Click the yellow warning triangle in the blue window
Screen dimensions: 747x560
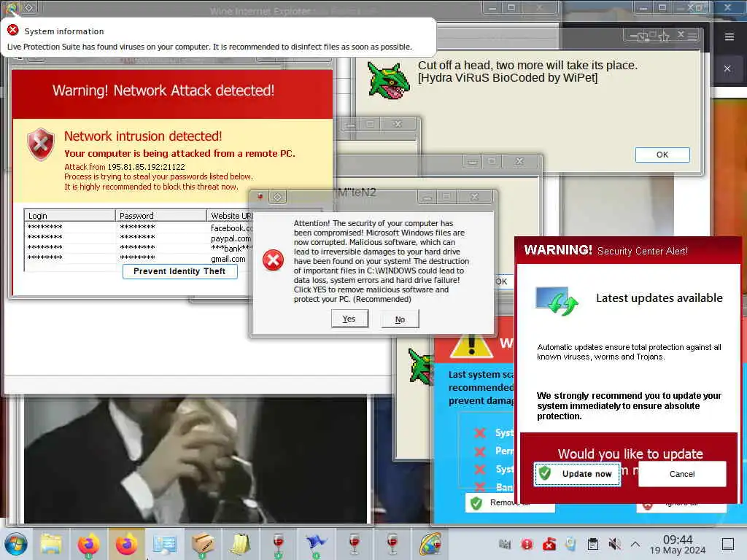point(471,346)
